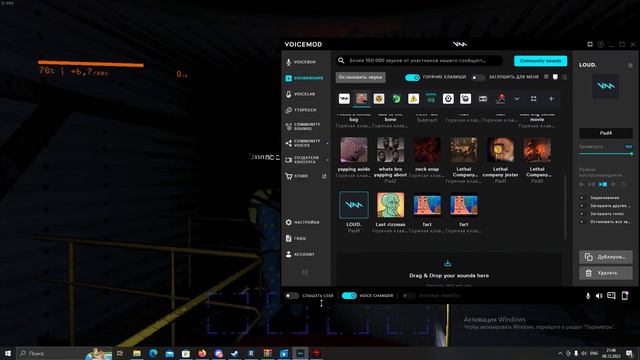
Task: Select the highlighted cyan playback mode button
Action: point(603,184)
